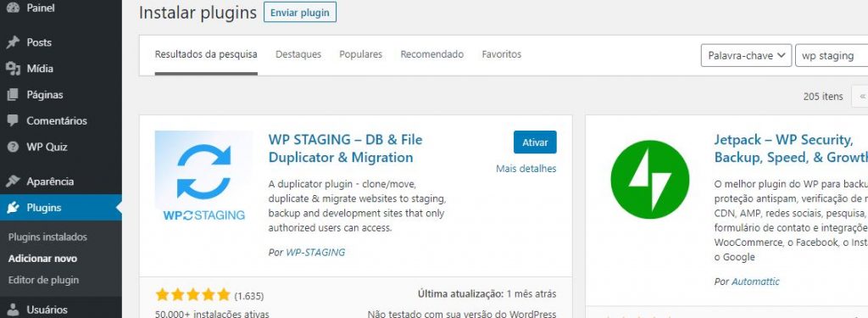
Task: Open the WP STAGING plugin title link
Action: click(x=346, y=148)
